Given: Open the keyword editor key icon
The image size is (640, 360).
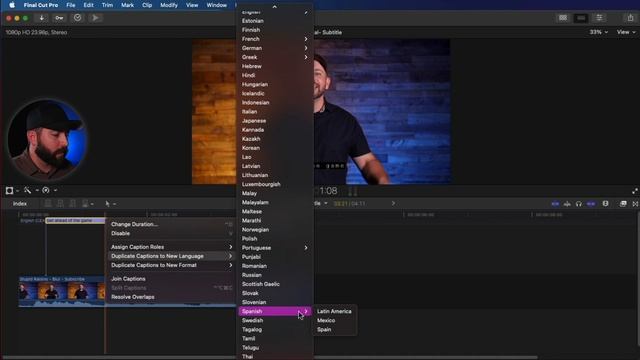Looking at the screenshot, I should coord(59,18).
